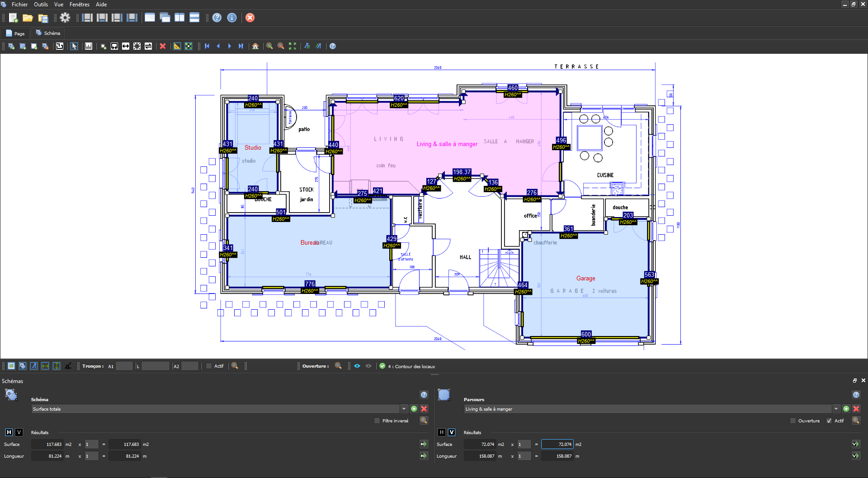The width and height of the screenshot is (868, 478).
Task: Send the Parcours surface result with the V arrow
Action: 856,444
